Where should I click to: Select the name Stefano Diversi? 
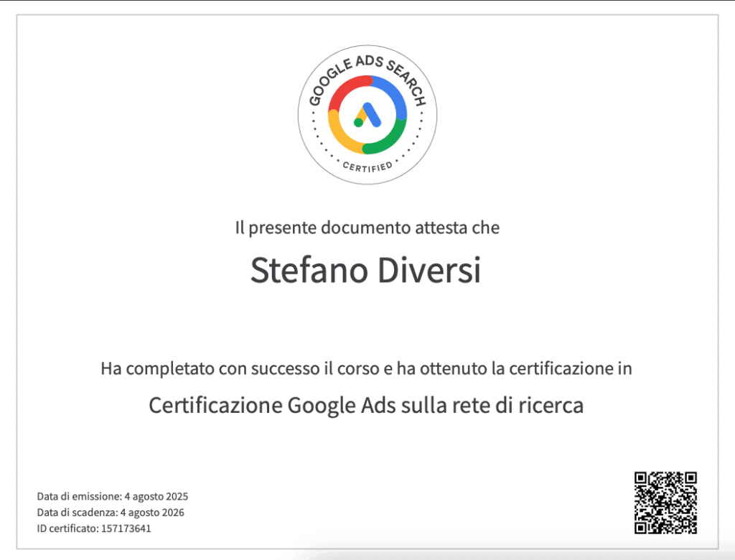click(x=366, y=270)
